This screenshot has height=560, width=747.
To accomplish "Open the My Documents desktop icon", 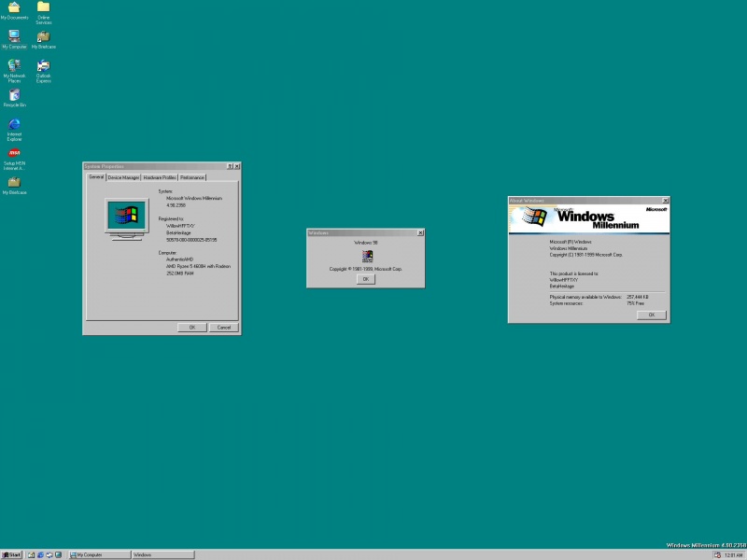I will [14, 11].
